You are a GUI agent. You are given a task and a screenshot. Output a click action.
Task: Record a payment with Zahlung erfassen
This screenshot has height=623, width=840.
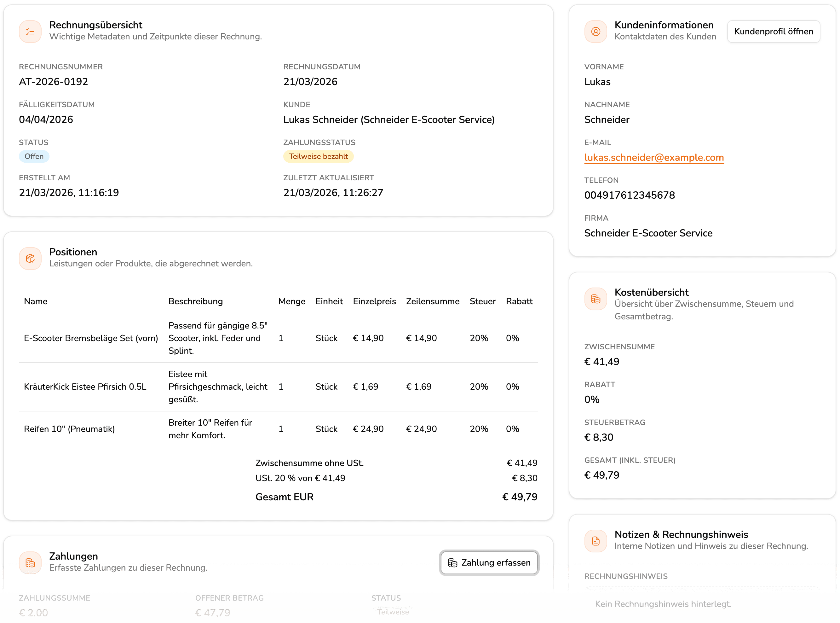tap(489, 563)
